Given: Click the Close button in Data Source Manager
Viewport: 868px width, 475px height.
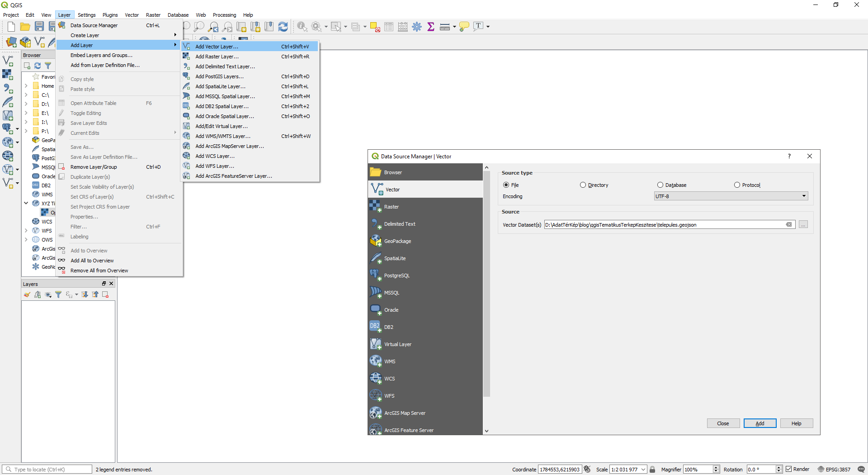Looking at the screenshot, I should click(723, 423).
